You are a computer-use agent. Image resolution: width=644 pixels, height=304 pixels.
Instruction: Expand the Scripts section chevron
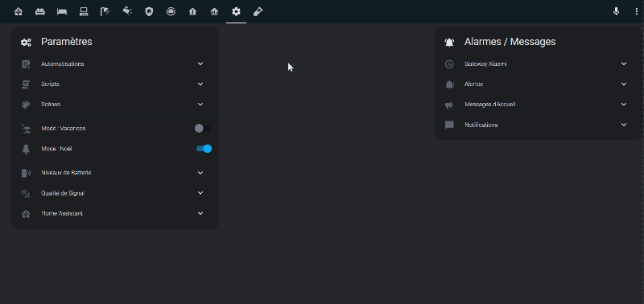click(x=200, y=84)
